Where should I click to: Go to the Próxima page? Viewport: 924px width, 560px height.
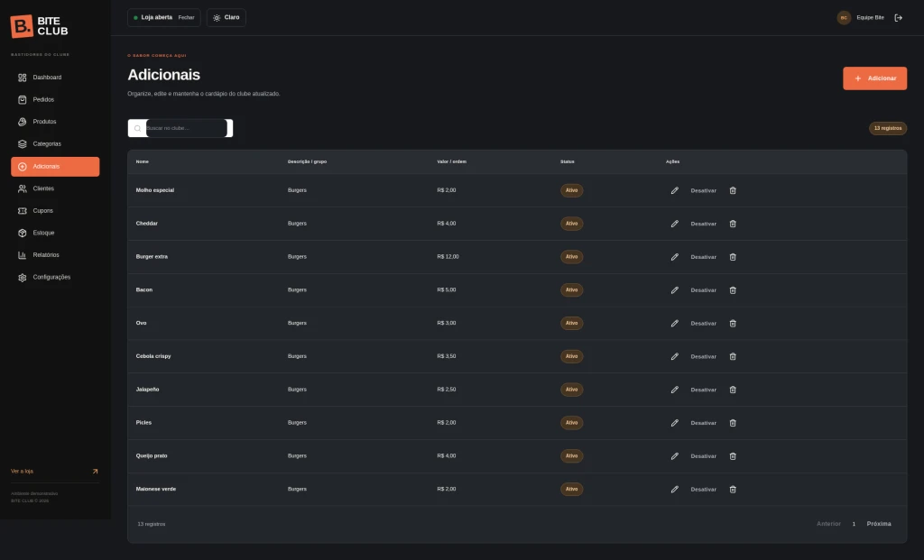(x=879, y=524)
